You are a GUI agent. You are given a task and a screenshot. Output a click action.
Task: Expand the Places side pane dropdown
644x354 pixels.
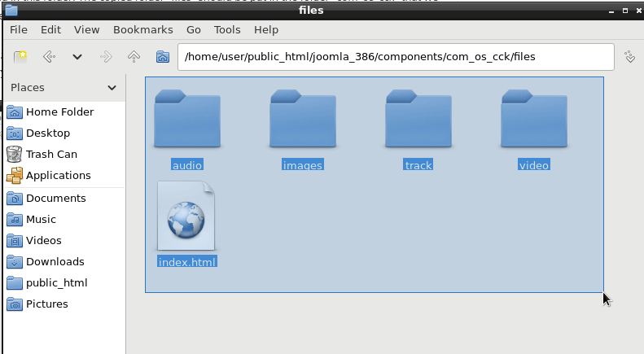coord(112,88)
